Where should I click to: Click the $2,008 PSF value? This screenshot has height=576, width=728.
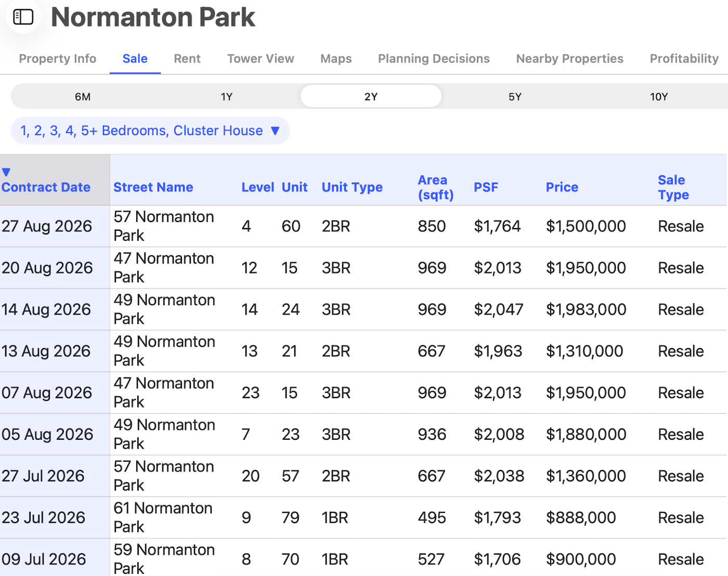(x=499, y=434)
